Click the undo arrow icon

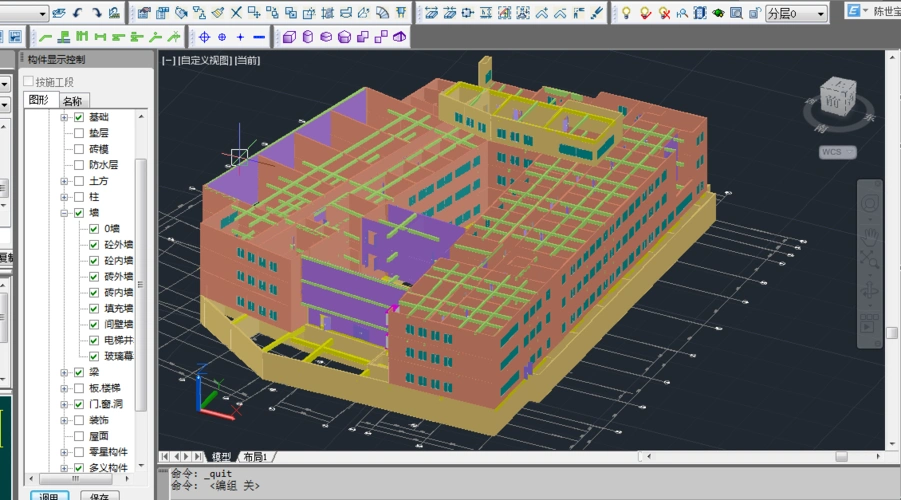78,13
